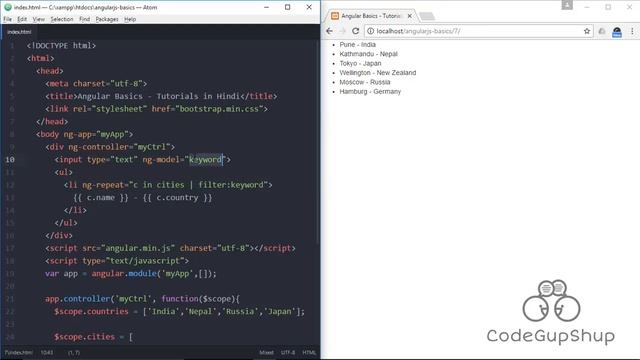The width and height of the screenshot is (640, 360).
Task: Select the Angular Basics browser tab
Action: point(371,16)
